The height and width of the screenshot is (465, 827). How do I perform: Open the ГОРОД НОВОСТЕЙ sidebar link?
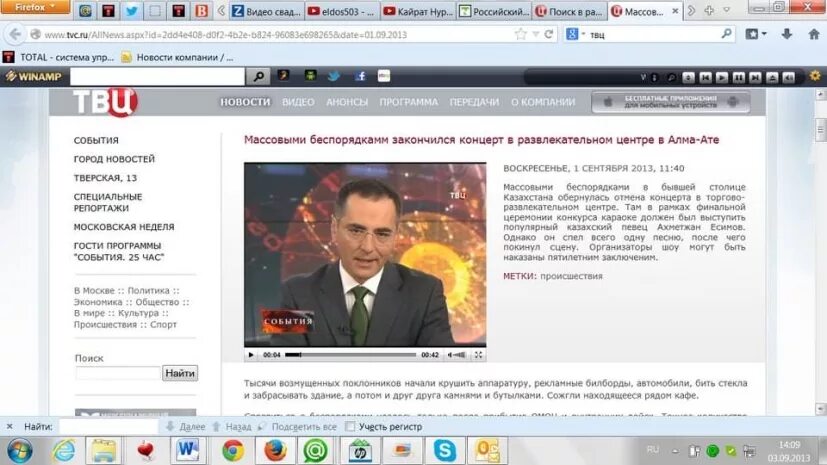coord(114,159)
